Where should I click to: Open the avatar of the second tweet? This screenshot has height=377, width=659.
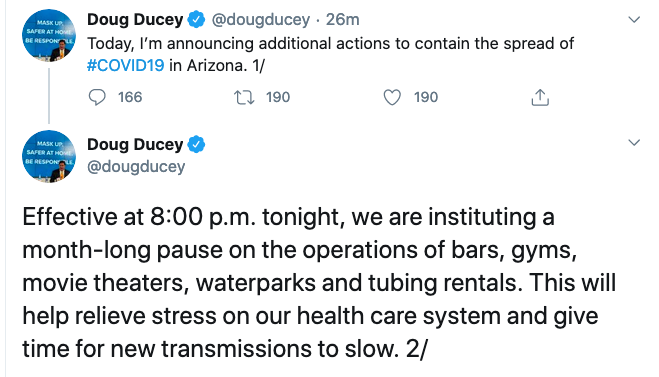[x=49, y=156]
